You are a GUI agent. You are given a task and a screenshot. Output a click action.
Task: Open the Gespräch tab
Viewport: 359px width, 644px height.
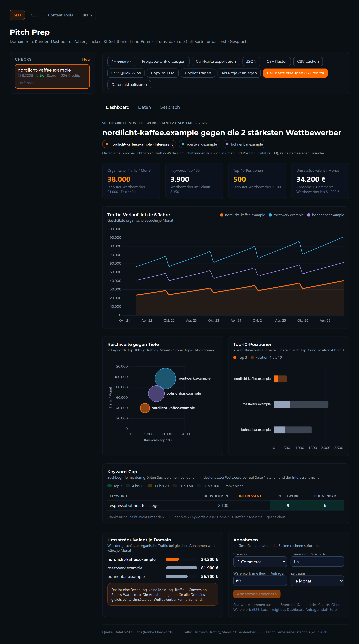[x=170, y=107]
